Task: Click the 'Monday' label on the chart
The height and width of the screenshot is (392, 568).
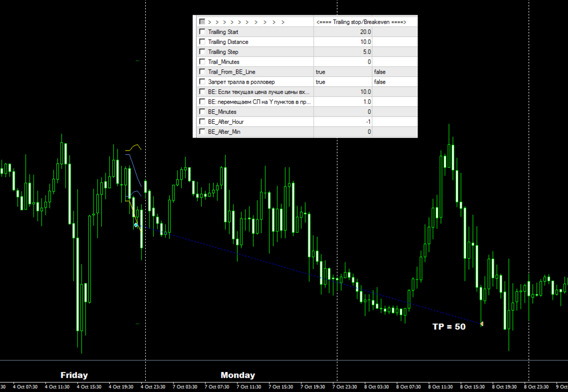Action: pyautogui.click(x=238, y=375)
